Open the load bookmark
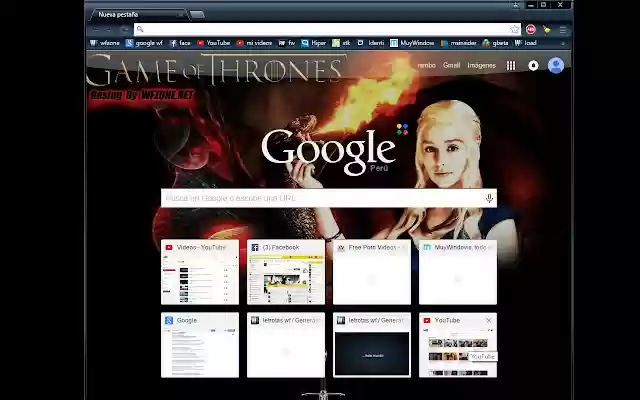640x400 pixels. click(x=525, y=43)
